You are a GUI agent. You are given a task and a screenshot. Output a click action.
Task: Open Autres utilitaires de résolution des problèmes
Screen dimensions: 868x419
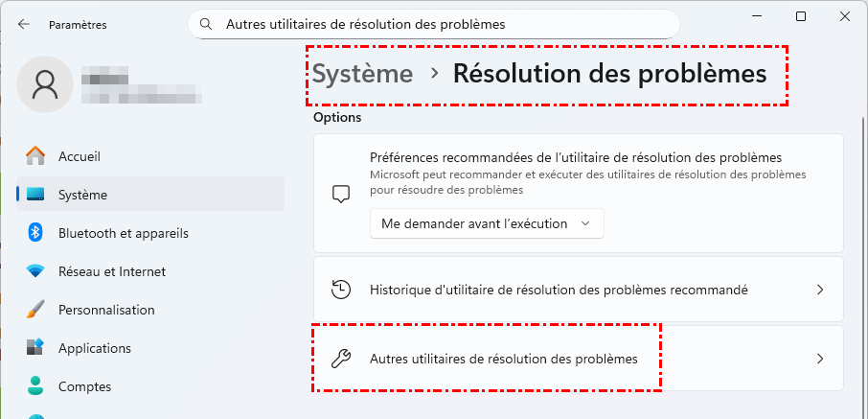pos(503,359)
